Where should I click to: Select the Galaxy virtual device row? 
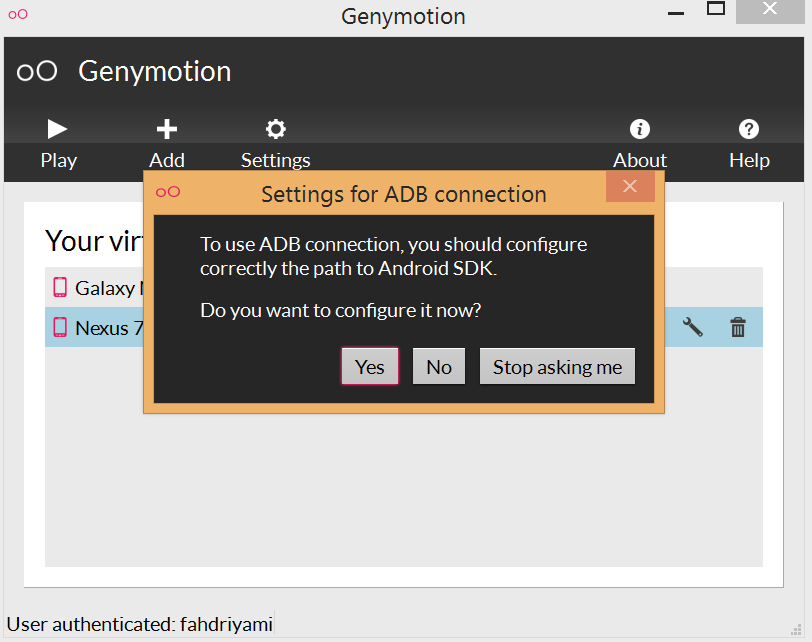(x=100, y=288)
